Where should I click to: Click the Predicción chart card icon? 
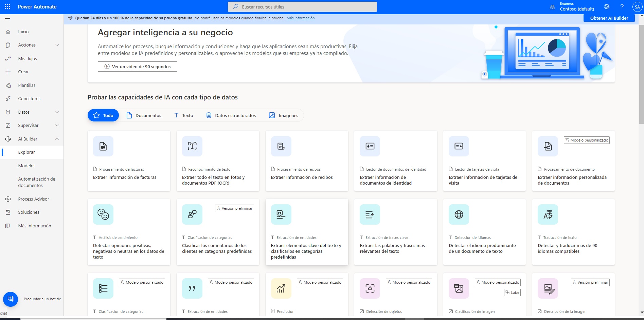point(281,288)
